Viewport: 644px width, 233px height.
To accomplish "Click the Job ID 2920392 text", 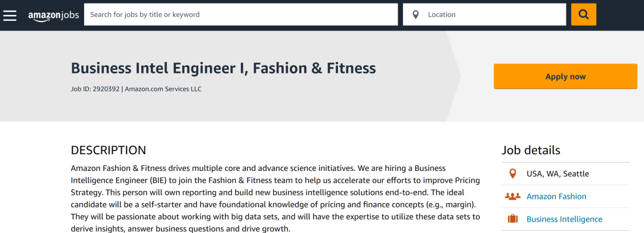I will [95, 89].
